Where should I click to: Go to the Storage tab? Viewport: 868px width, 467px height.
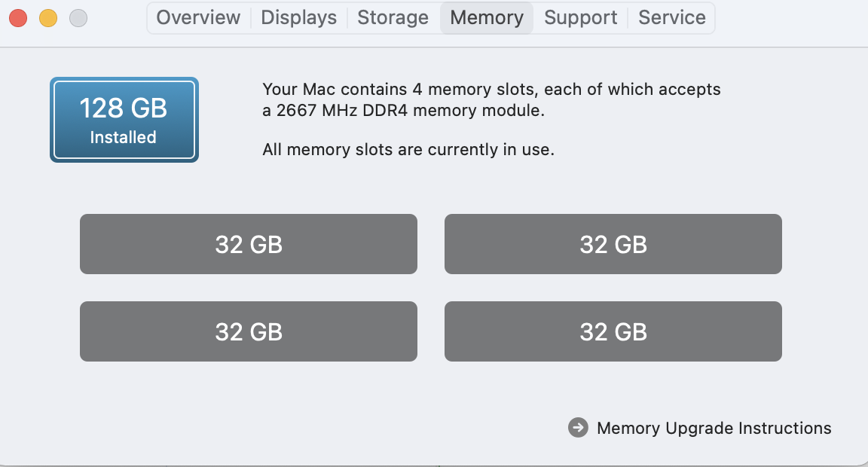point(393,17)
